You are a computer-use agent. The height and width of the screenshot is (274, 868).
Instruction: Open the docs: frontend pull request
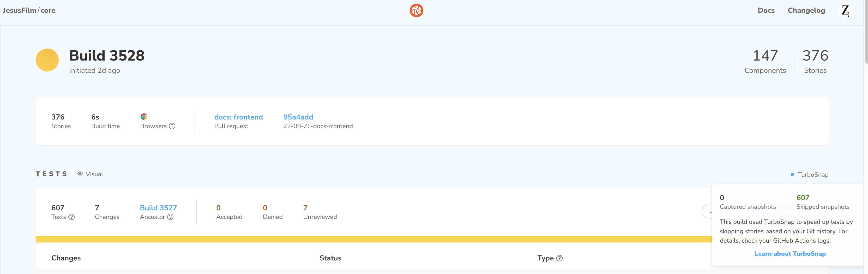[x=238, y=117]
